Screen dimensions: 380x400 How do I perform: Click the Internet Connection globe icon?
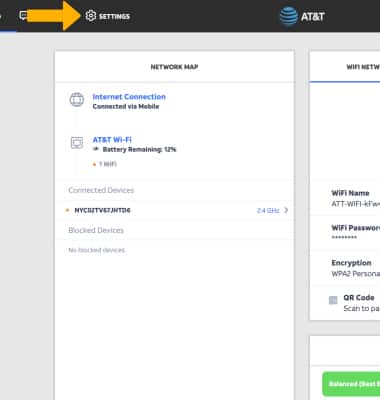tap(77, 100)
